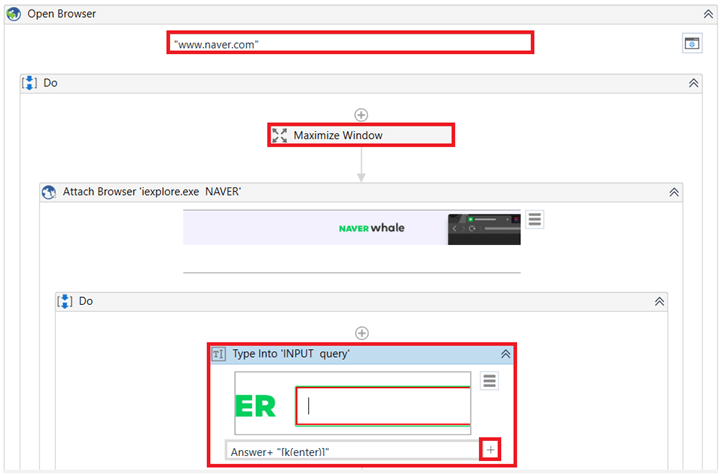Click the outer Do sequence icon
This screenshot has width=720, height=476.
click(29, 83)
